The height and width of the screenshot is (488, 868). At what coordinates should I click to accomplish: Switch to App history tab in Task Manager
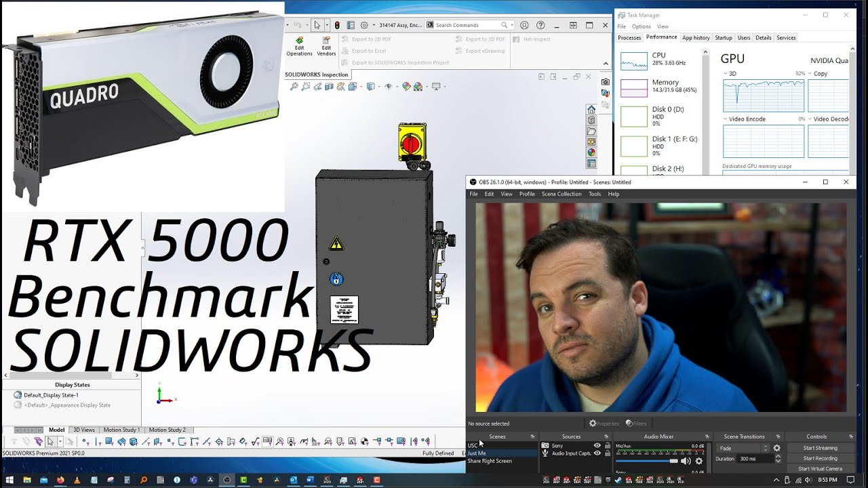coord(696,38)
